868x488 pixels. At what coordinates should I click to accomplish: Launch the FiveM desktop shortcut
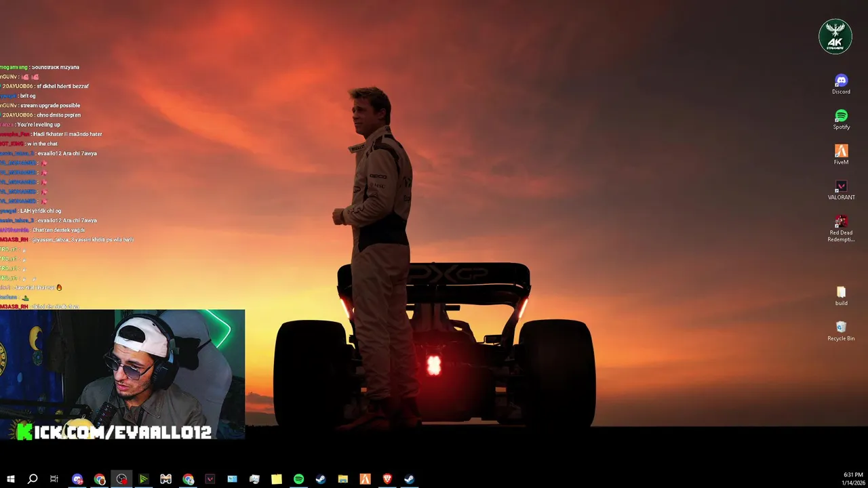(841, 155)
